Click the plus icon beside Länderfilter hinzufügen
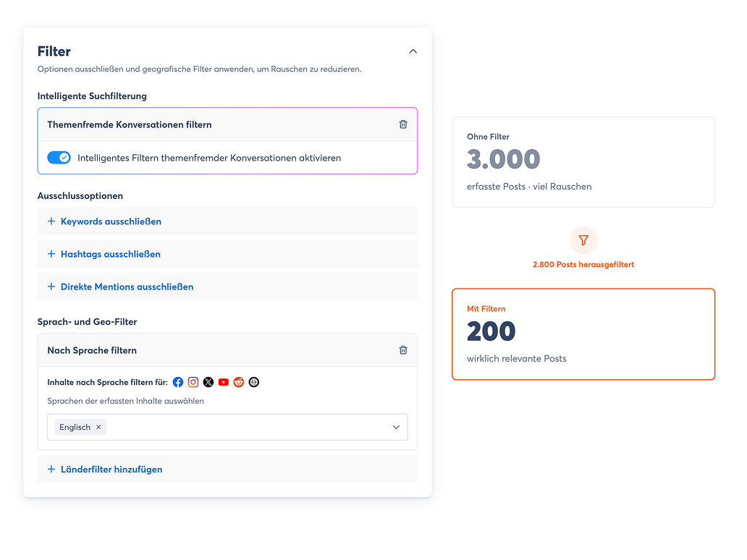The height and width of the screenshot is (560, 747). (x=51, y=469)
